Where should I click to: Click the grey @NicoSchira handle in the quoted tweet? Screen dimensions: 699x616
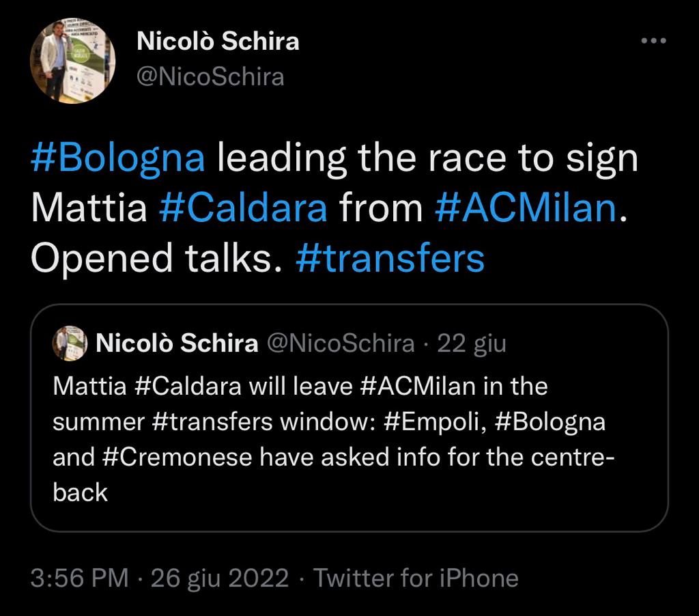[x=339, y=344]
